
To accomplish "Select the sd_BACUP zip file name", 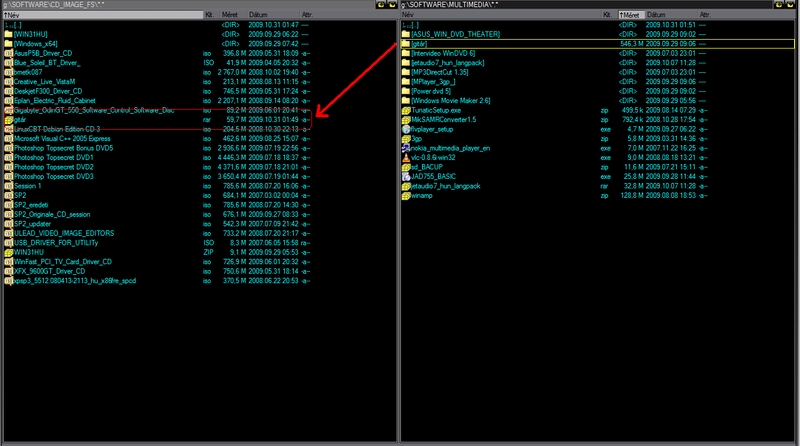I will [427, 167].
